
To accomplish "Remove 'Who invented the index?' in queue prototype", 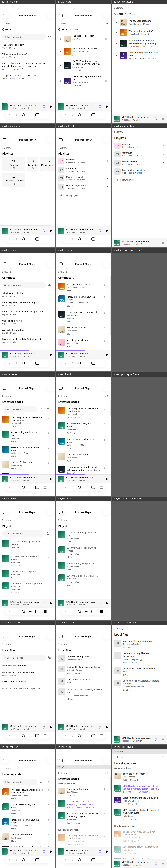I will click(162, 33).
